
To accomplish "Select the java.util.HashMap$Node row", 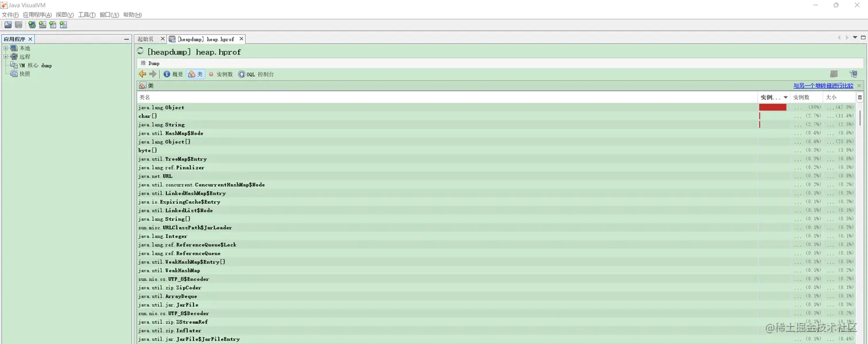I will 497,133.
